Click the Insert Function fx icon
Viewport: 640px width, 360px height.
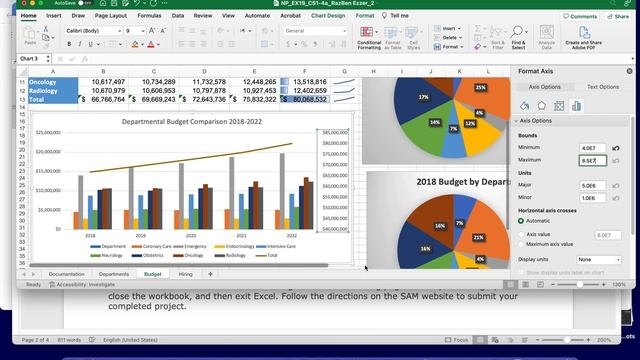[x=84, y=59]
